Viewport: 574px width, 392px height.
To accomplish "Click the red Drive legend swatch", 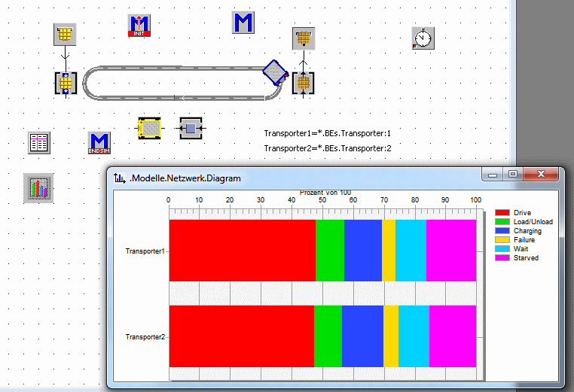I will pyautogui.click(x=502, y=213).
